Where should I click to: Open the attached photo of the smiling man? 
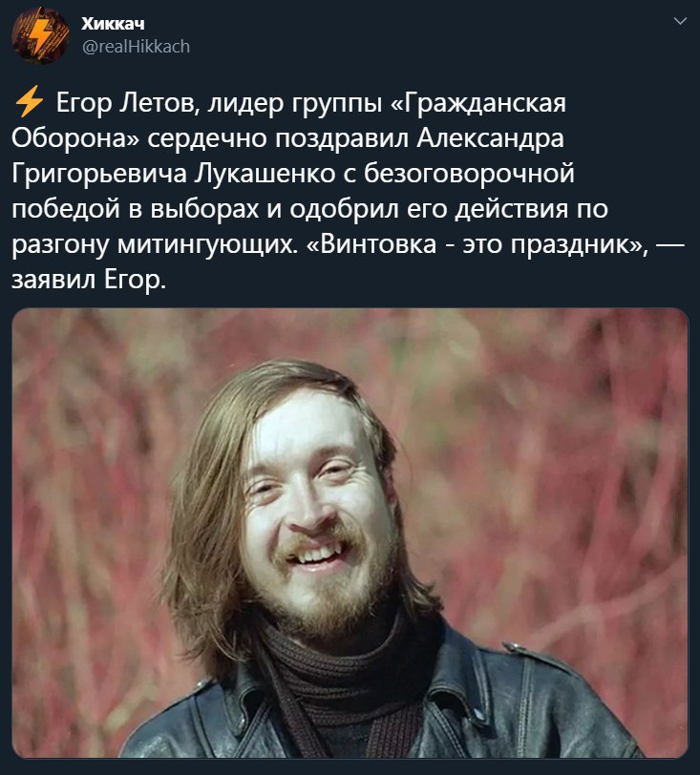(x=350, y=533)
